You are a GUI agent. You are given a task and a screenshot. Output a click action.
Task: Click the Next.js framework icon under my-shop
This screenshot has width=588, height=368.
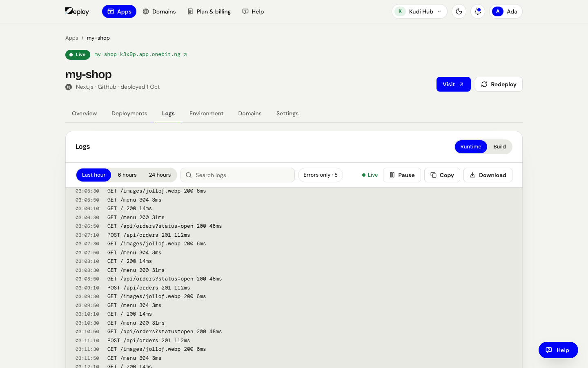[69, 87]
